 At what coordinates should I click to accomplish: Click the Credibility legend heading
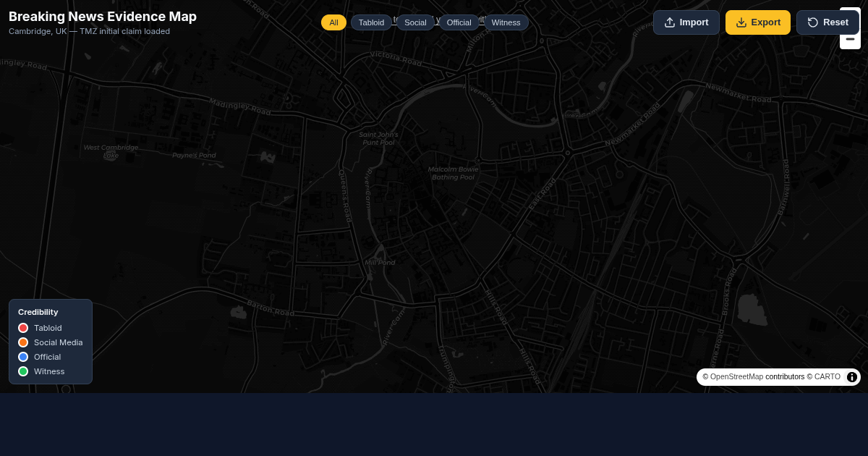[x=38, y=312]
